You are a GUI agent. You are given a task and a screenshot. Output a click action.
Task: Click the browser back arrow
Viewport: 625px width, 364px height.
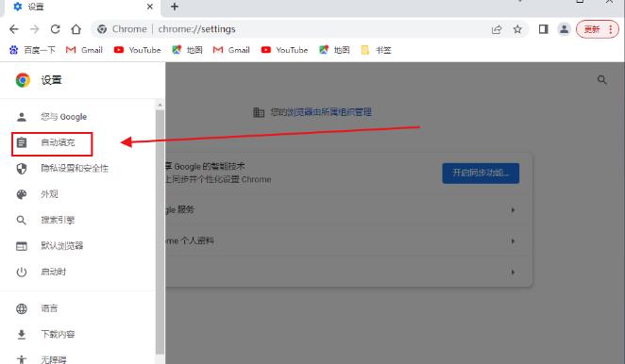[x=14, y=29]
